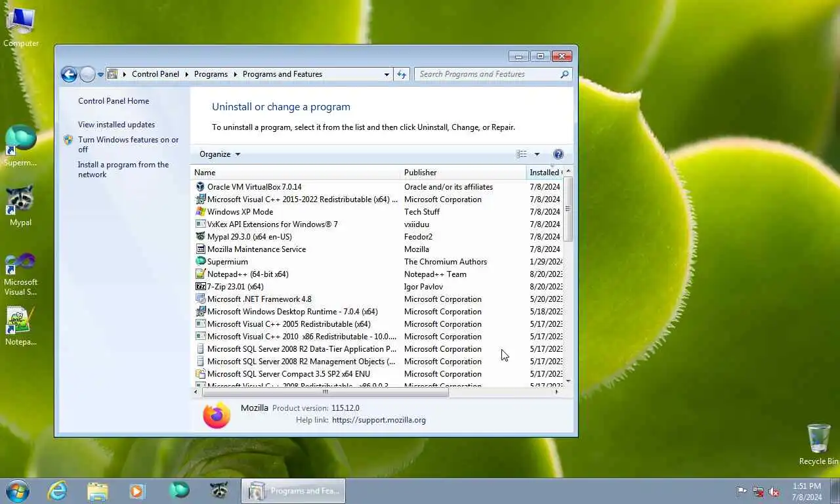
Task: Launch Internet Explorer from the taskbar
Action: (x=57, y=491)
